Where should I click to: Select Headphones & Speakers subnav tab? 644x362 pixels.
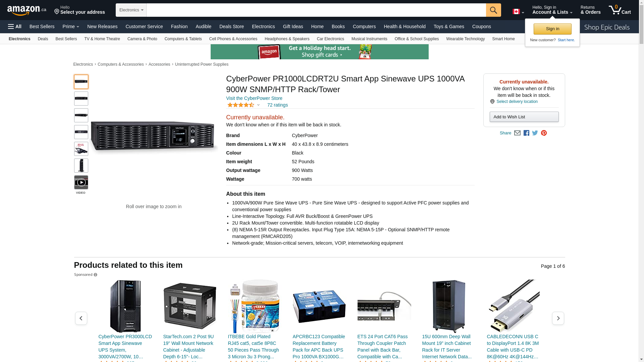287,39
